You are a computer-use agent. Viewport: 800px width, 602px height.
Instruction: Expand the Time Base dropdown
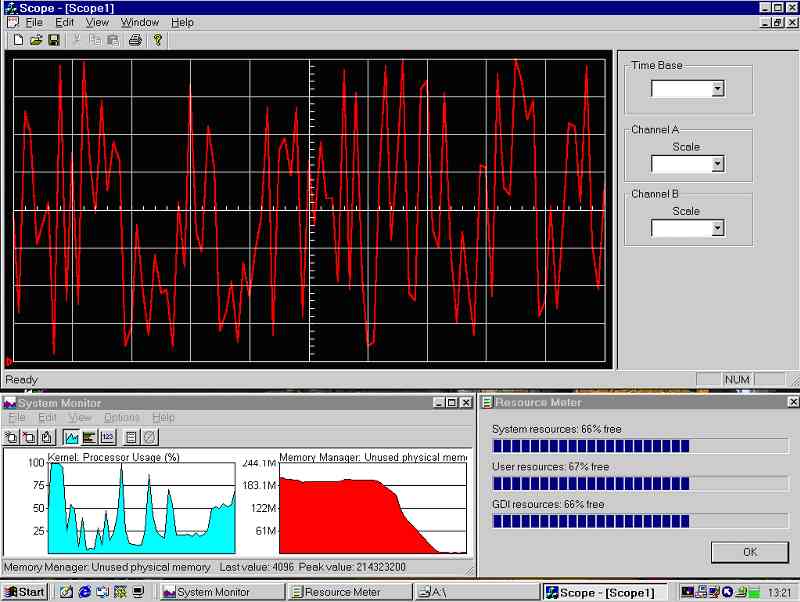coord(717,89)
